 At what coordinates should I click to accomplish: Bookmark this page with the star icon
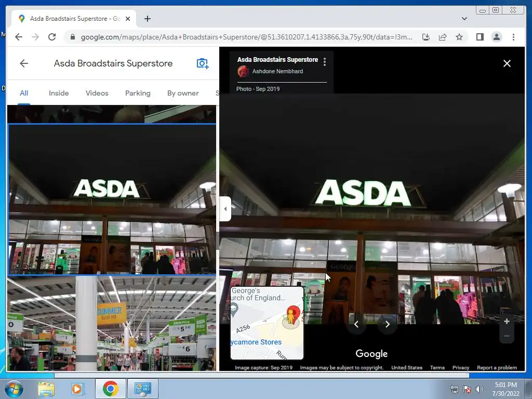tap(459, 37)
